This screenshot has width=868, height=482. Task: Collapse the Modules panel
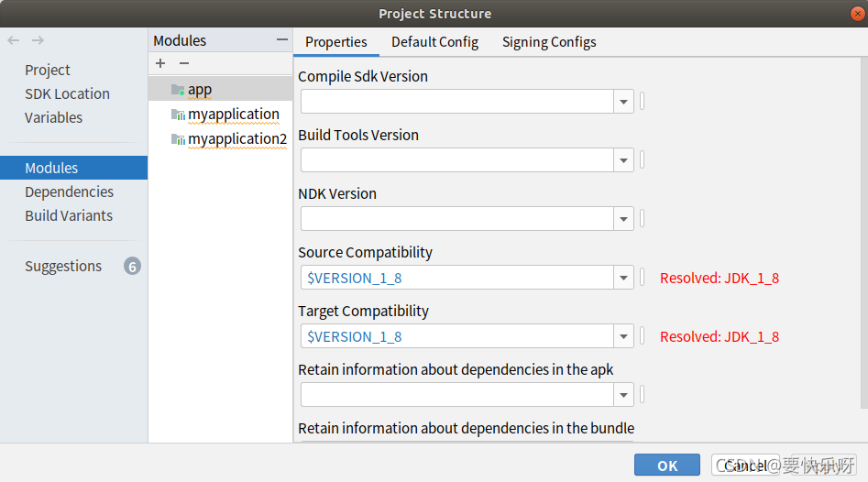point(281,40)
